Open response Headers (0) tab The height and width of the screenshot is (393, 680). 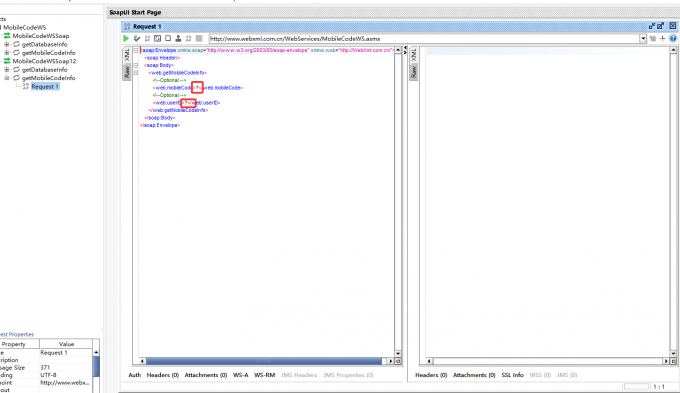(431, 375)
